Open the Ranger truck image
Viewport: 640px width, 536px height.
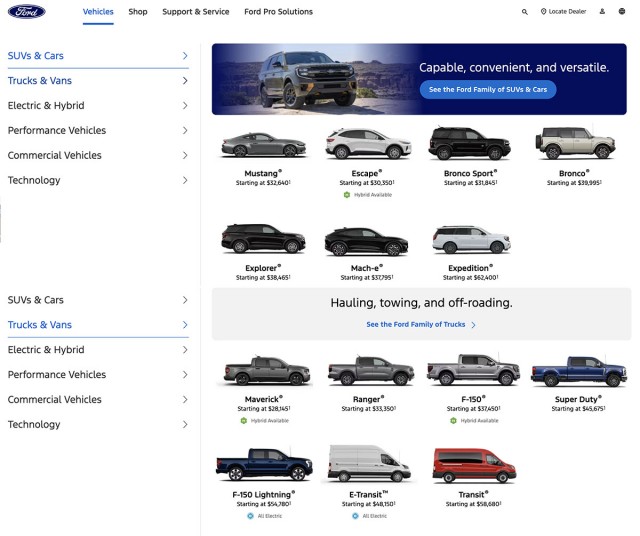coord(371,371)
